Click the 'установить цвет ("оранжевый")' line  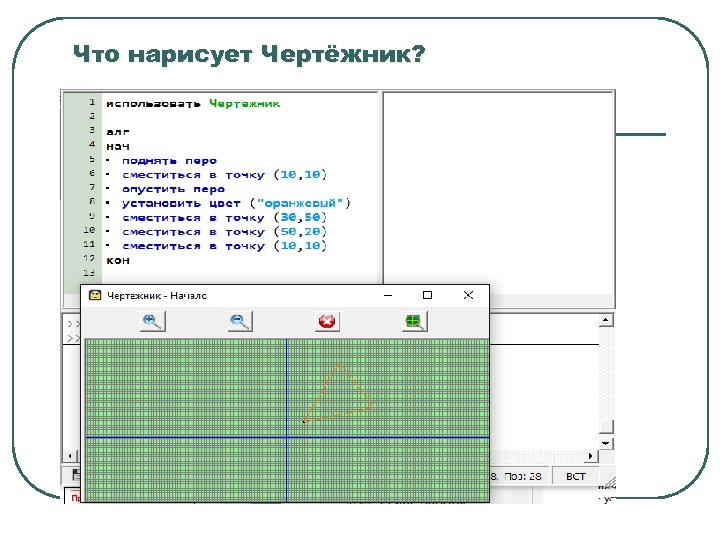coord(236,203)
